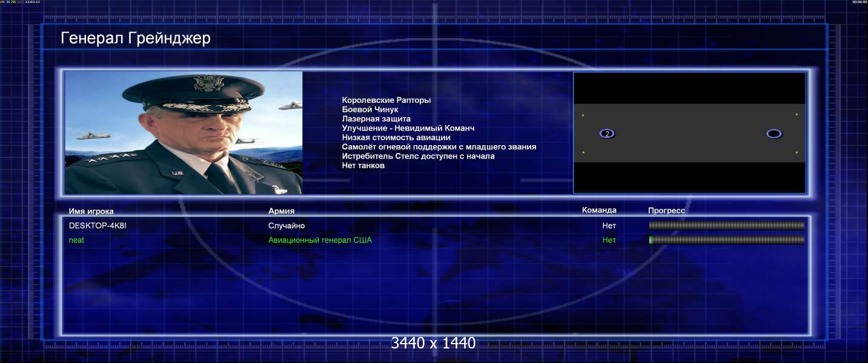This screenshot has height=363, width=868.
Task: Click army value 'Случайно'
Action: click(287, 226)
